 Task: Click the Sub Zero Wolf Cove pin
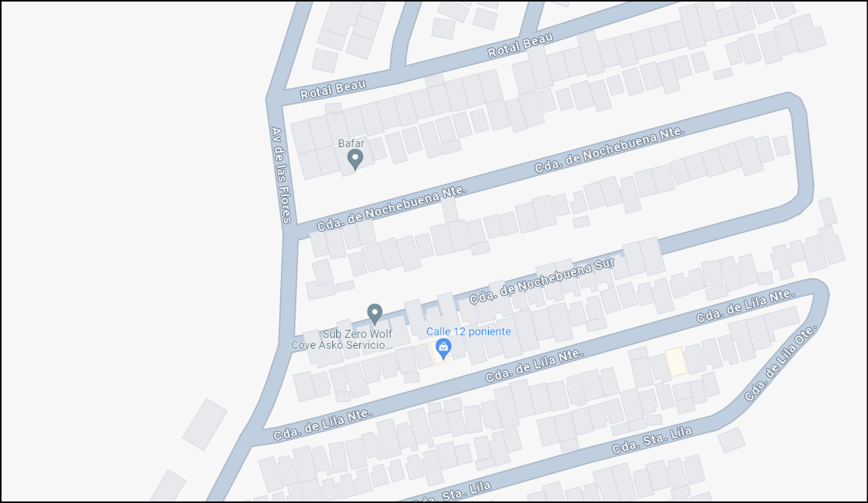[x=375, y=314]
